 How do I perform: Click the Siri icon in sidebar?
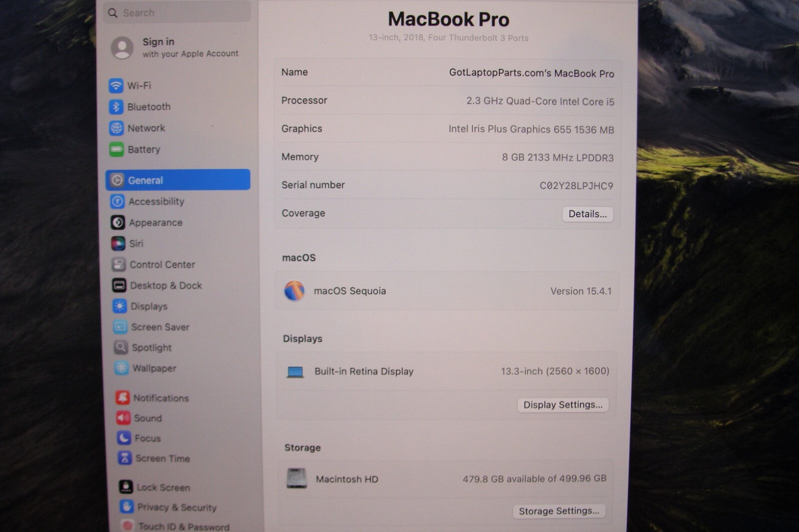(118, 244)
